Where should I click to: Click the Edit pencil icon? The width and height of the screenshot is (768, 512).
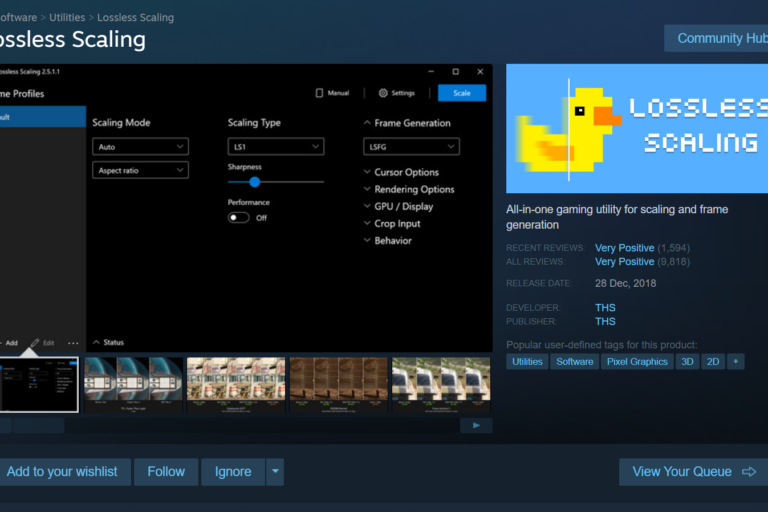click(x=34, y=343)
